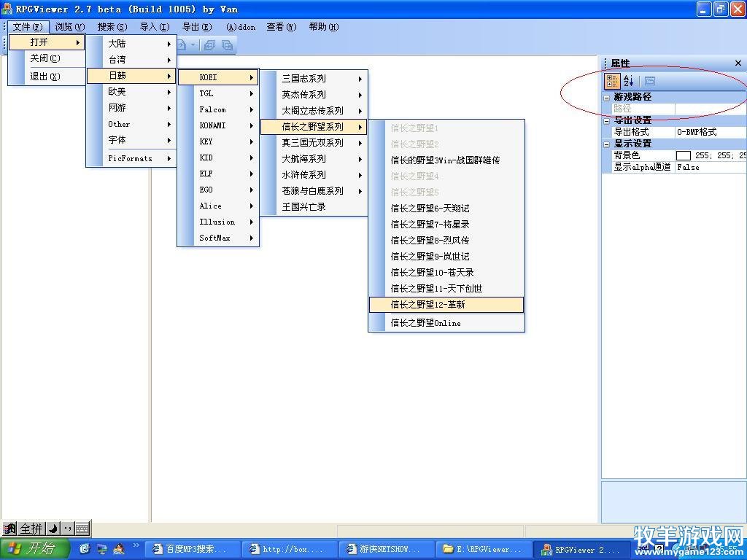Expand the KOEI publisher submenu
747x560 pixels.
pos(218,77)
